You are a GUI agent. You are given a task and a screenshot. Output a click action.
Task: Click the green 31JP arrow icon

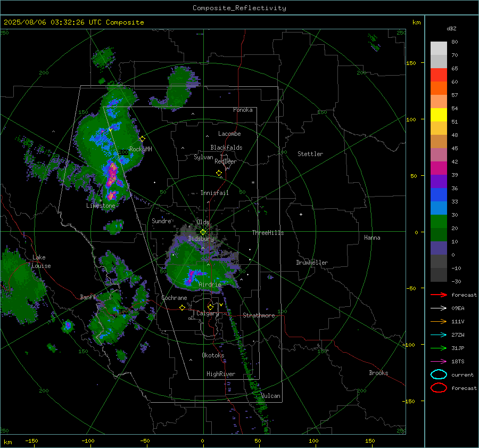pos(439,348)
